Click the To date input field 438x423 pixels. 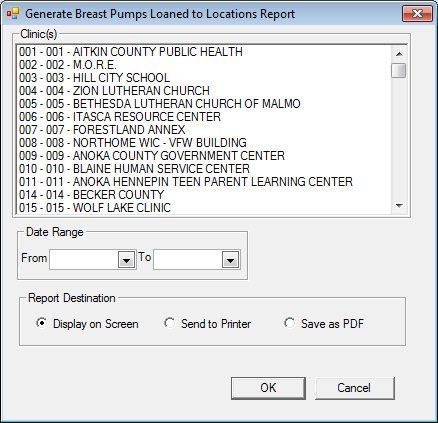pos(188,260)
